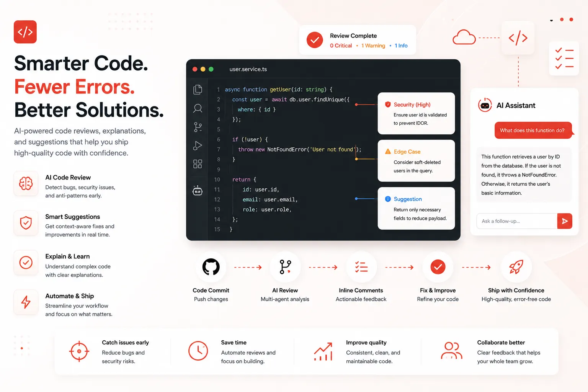This screenshot has height=392, width=588.
Task: Open the Run and Debug play icon
Action: click(x=198, y=145)
